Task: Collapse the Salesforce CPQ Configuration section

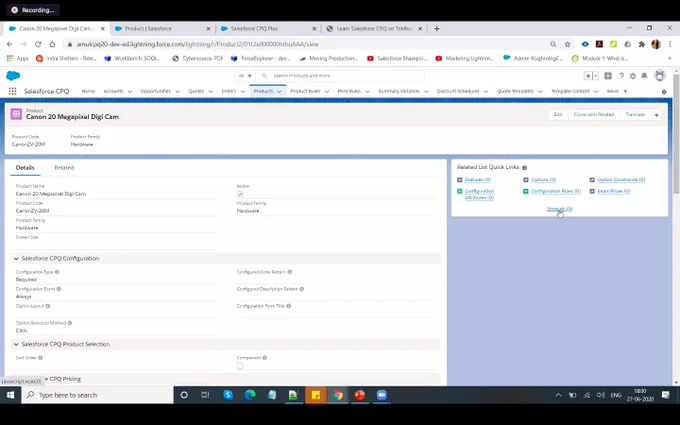Action: click(x=16, y=258)
